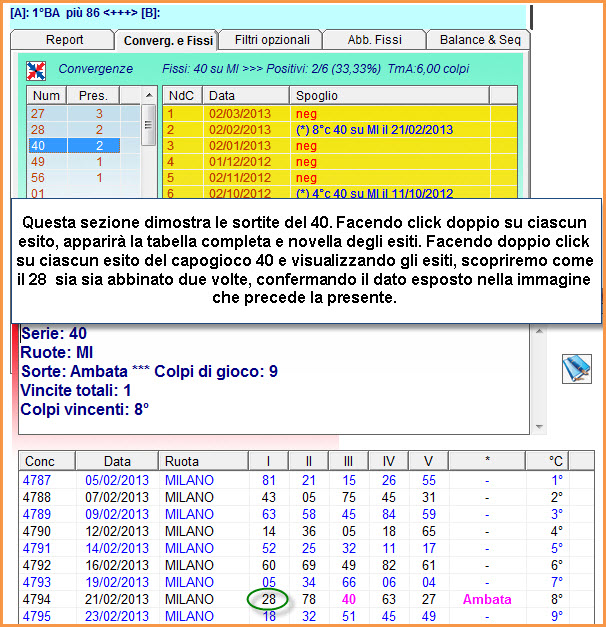Select concorso 4791 row
The width and height of the screenshot is (606, 627).
click(306, 548)
